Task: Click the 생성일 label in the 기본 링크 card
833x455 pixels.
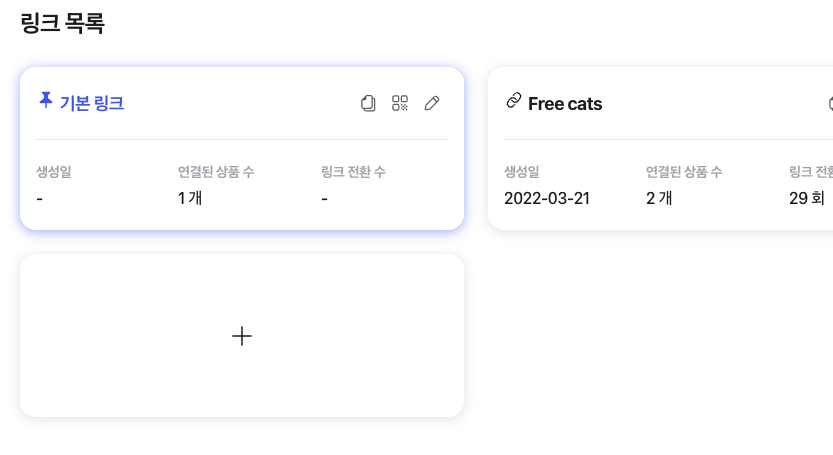Action: click(54, 172)
